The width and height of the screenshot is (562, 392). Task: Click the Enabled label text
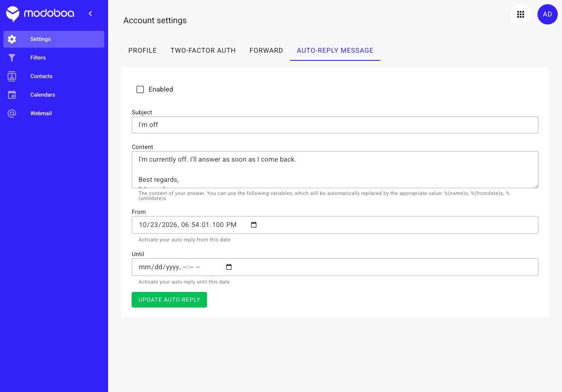point(161,89)
